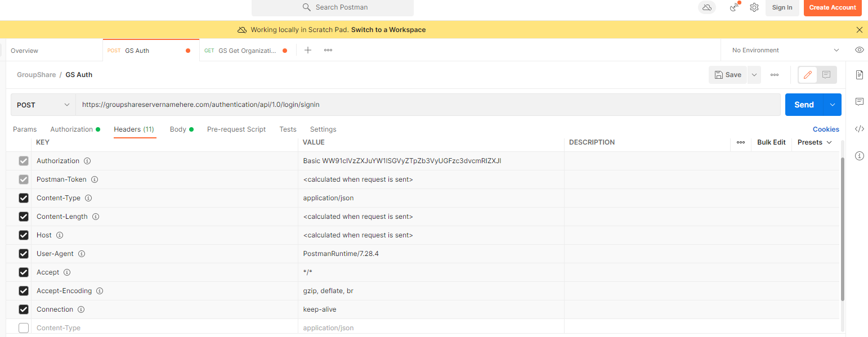Open the request Settings tab
868x337 pixels.
[x=323, y=129]
